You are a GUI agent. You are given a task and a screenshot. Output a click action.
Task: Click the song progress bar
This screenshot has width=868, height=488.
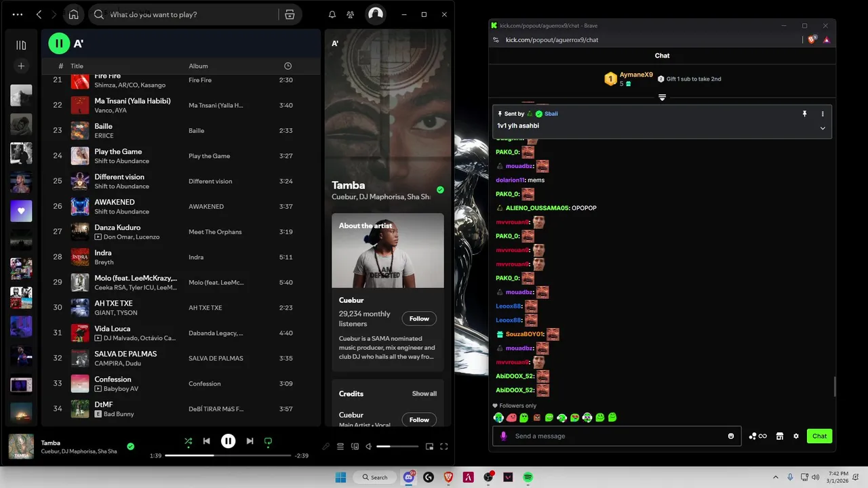coord(227,455)
